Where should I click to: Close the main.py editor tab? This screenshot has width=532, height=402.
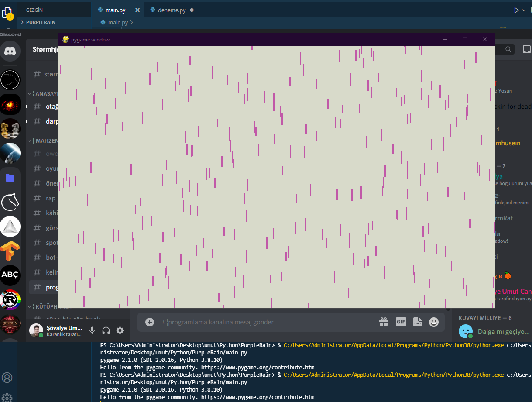click(138, 10)
